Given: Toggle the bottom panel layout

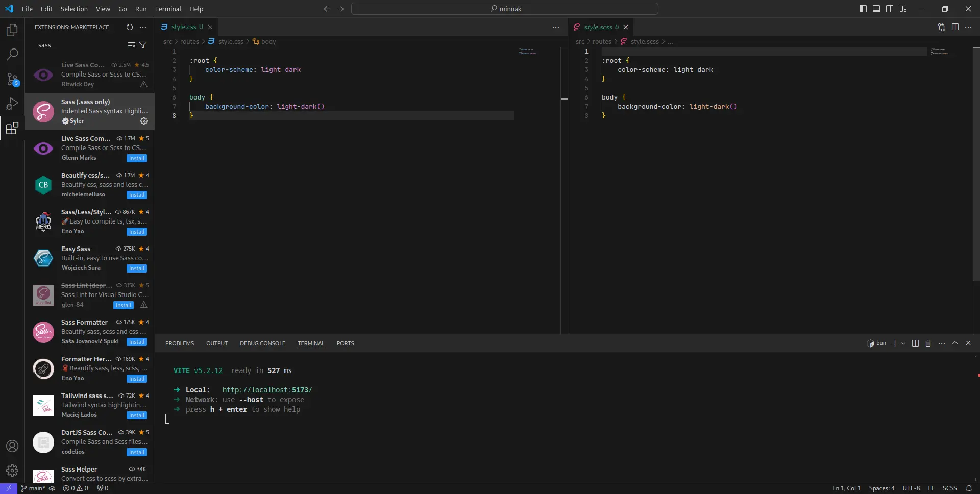Looking at the screenshot, I should [x=876, y=9].
